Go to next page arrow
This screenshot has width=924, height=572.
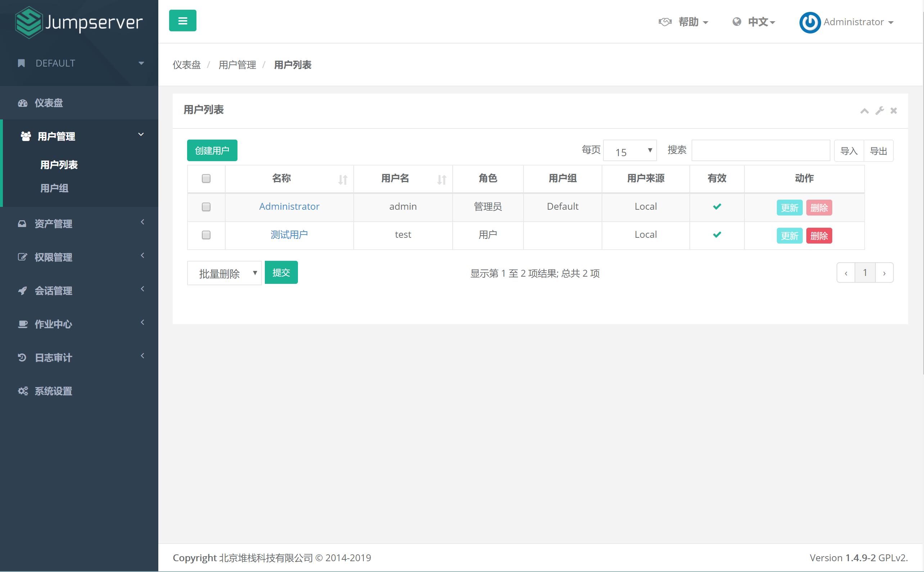tap(884, 273)
